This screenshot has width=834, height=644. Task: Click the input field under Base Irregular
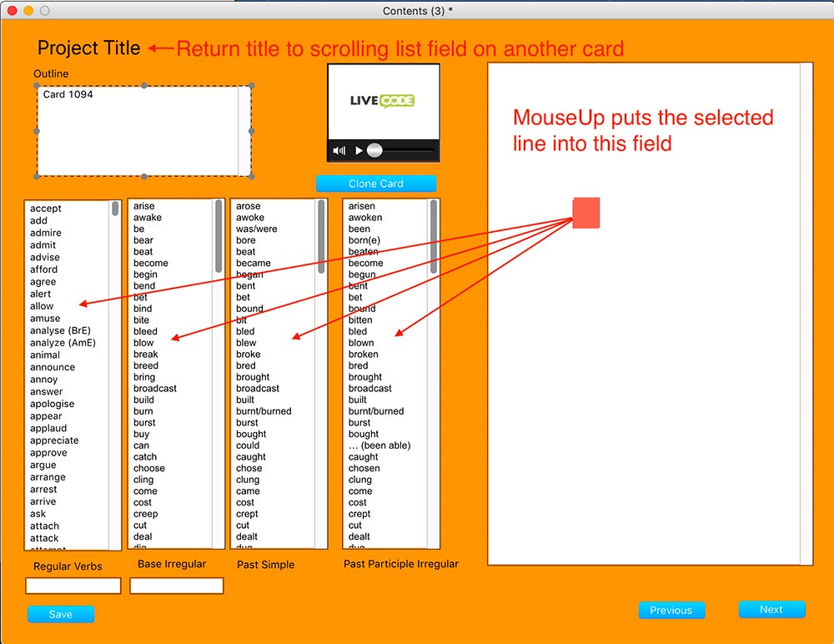[x=177, y=586]
